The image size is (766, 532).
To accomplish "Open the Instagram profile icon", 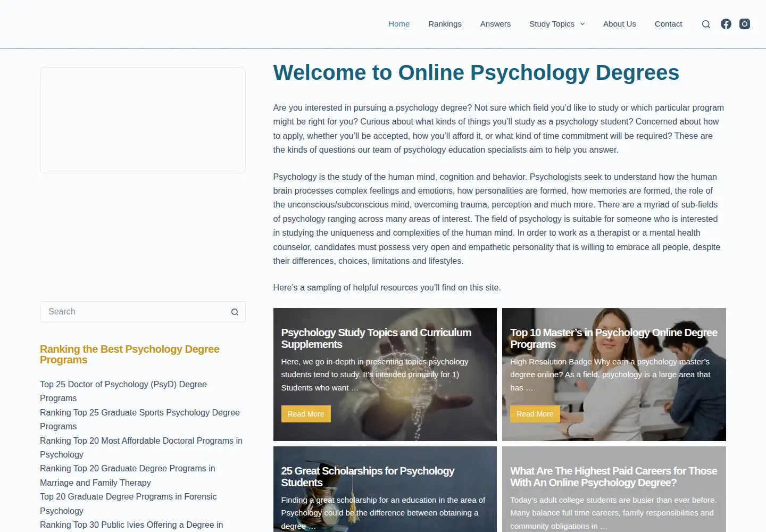I will 745,24.
